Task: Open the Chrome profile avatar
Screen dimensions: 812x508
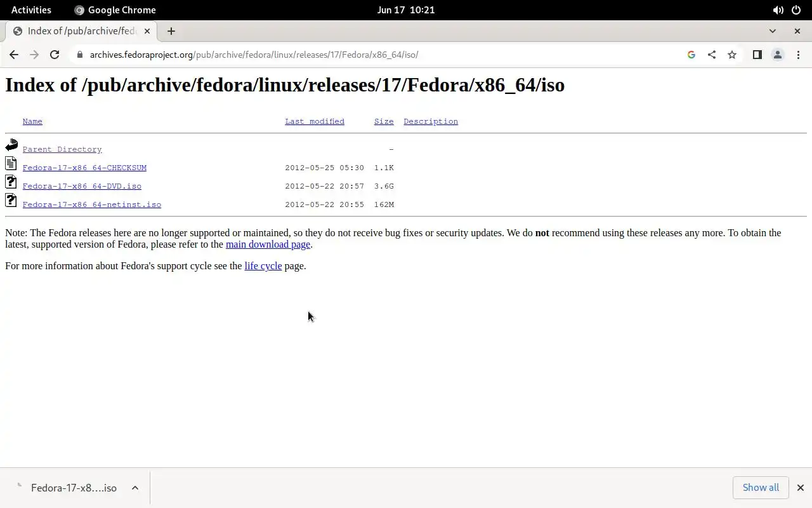Action: [778, 55]
